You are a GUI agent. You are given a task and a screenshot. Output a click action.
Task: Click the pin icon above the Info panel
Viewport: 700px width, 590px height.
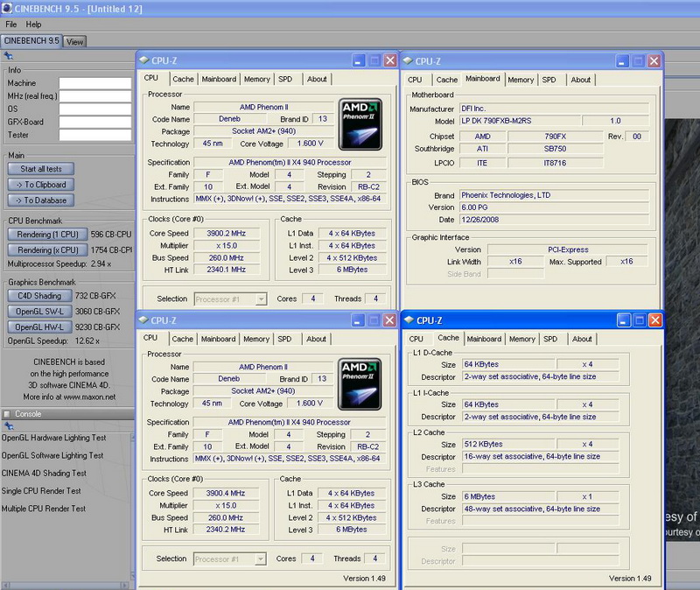9,56
